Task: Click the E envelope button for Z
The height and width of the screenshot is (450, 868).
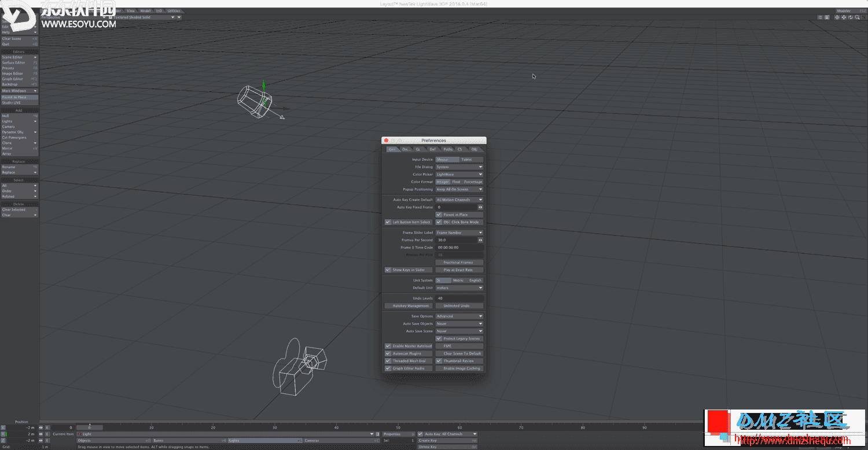Action: click(47, 440)
